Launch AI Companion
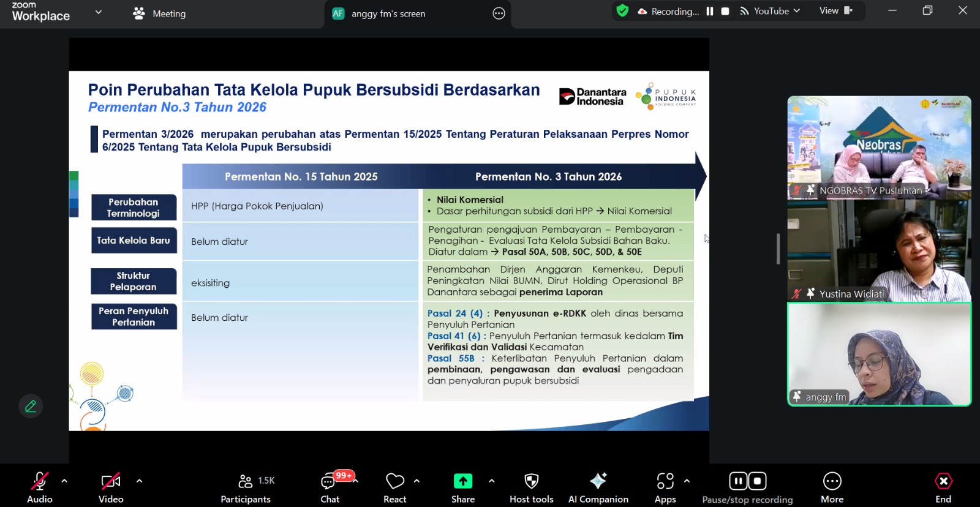980x507 pixels. point(598,487)
